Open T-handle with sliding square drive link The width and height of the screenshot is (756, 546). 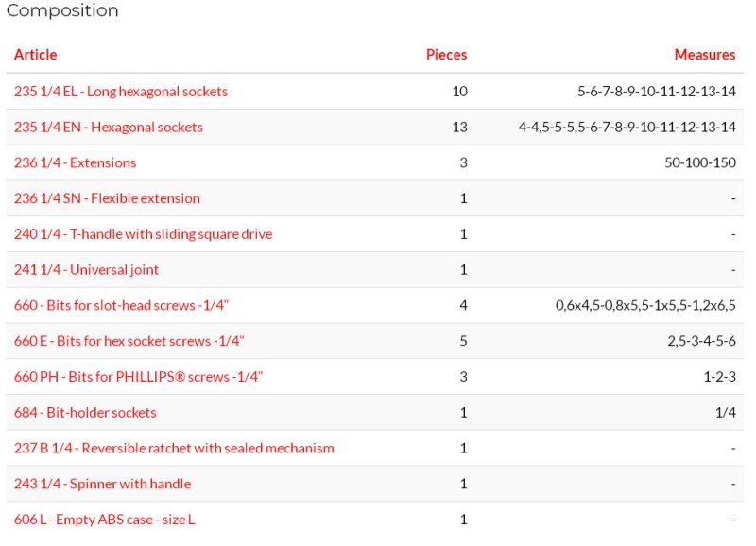[143, 234]
